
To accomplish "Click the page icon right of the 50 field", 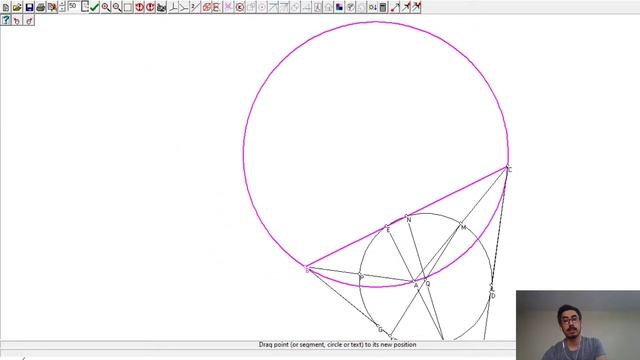I will click(x=84, y=7).
